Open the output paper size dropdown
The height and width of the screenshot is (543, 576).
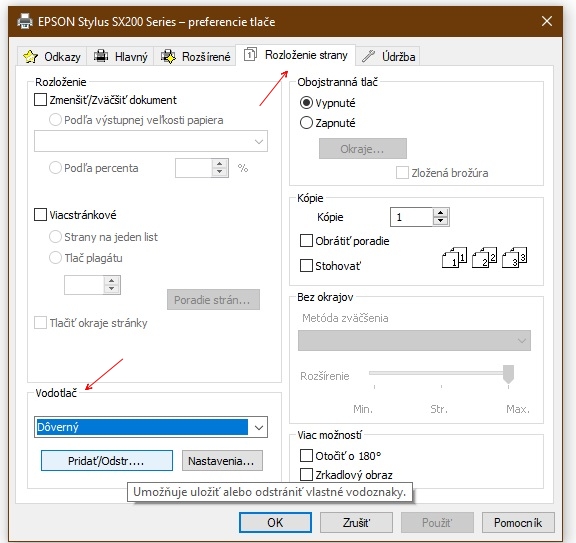click(151, 141)
